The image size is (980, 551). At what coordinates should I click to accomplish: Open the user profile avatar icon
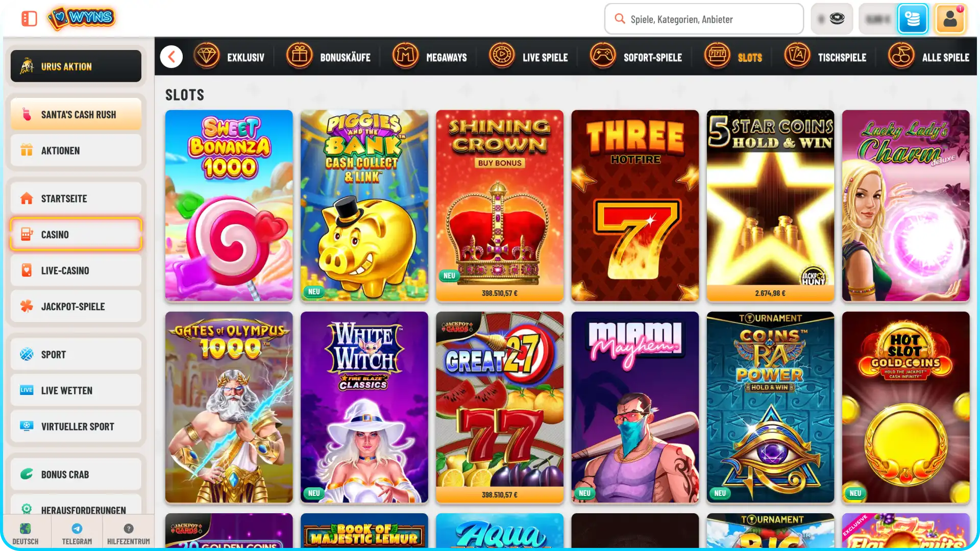pyautogui.click(x=950, y=19)
